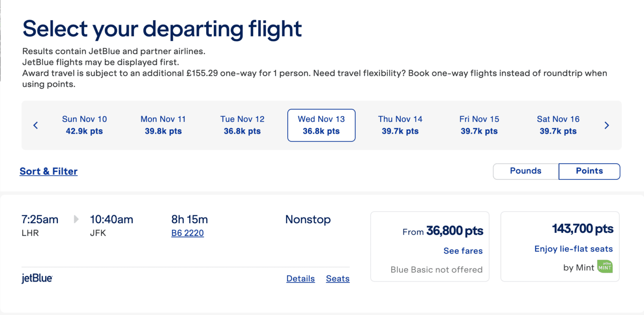Choose Sun Nov 10 for 42.9k points
Screen dimensions: 644x315
84,125
